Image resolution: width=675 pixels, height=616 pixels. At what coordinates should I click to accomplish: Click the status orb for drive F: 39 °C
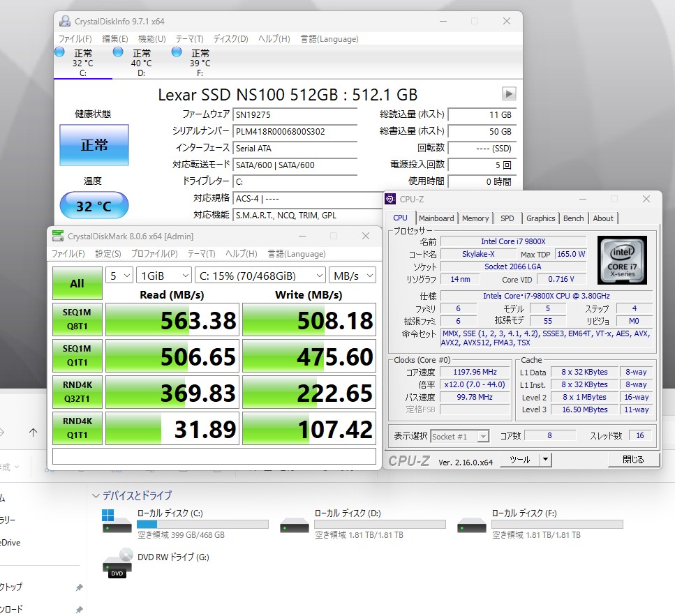pyautogui.click(x=177, y=52)
